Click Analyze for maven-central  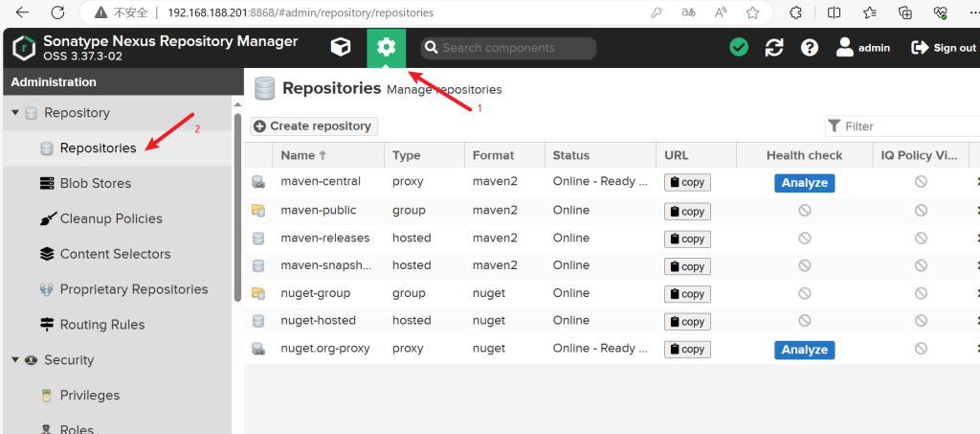coord(804,182)
